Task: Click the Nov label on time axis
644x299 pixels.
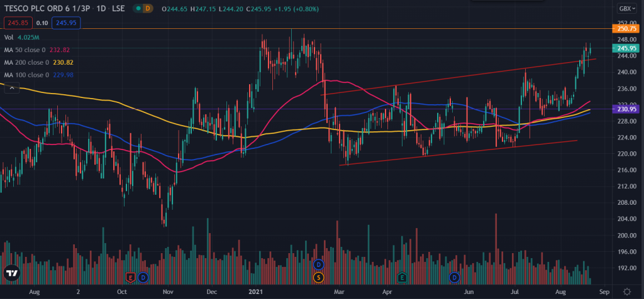Action: pos(167,292)
